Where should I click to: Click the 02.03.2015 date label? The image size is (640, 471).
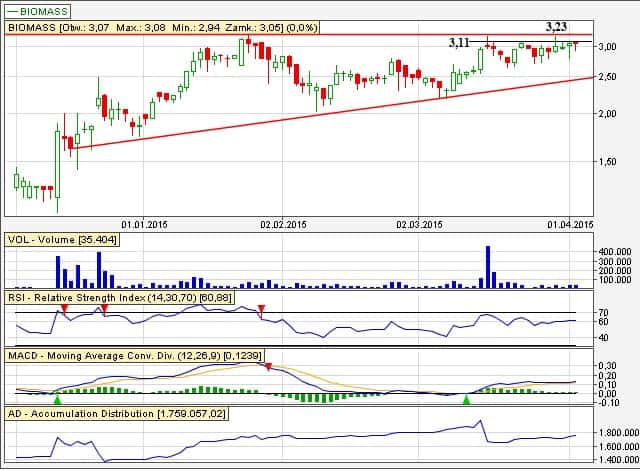click(419, 224)
